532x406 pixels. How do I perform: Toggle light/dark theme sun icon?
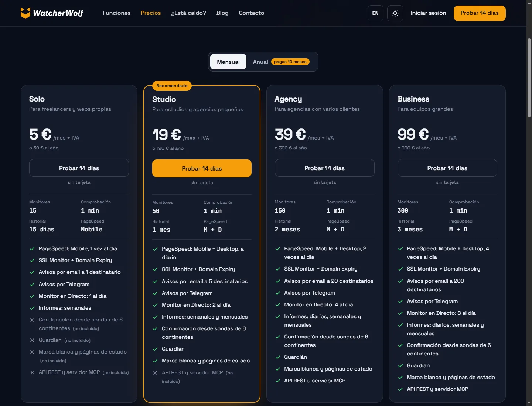pyautogui.click(x=395, y=13)
